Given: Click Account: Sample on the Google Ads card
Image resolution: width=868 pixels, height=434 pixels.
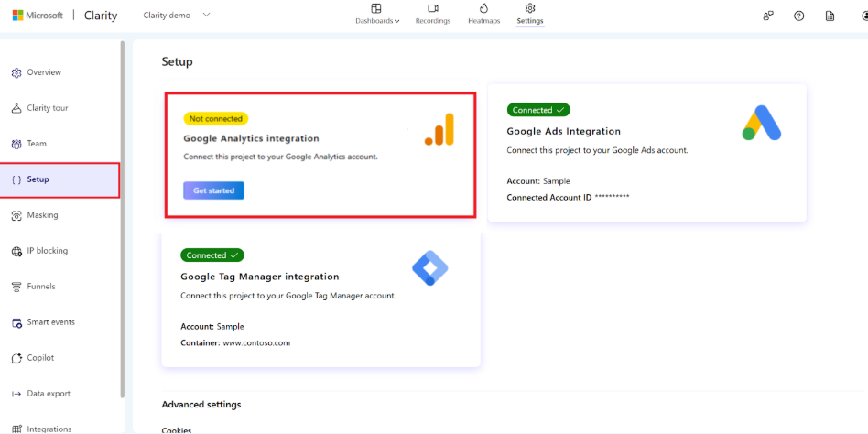Looking at the screenshot, I should coord(538,181).
